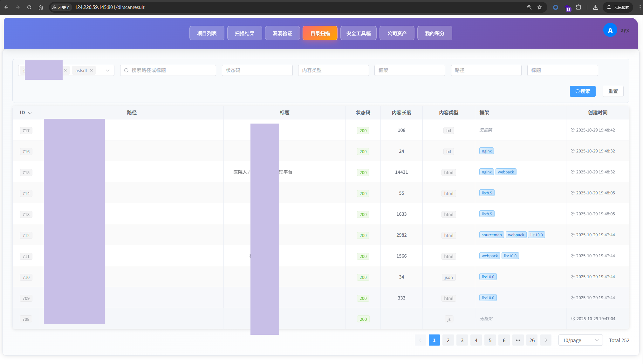Image resolution: width=643 pixels, height=364 pixels.
Task: Click the nginx tag in row 716
Action: (487, 151)
